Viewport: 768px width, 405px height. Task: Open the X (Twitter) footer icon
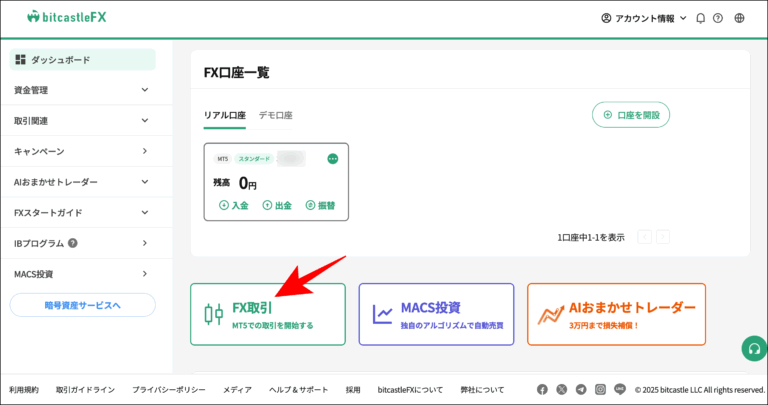[562, 390]
